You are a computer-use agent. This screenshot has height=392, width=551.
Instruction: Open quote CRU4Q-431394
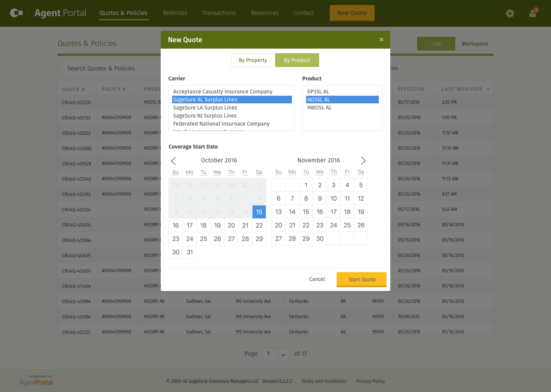tap(77, 317)
